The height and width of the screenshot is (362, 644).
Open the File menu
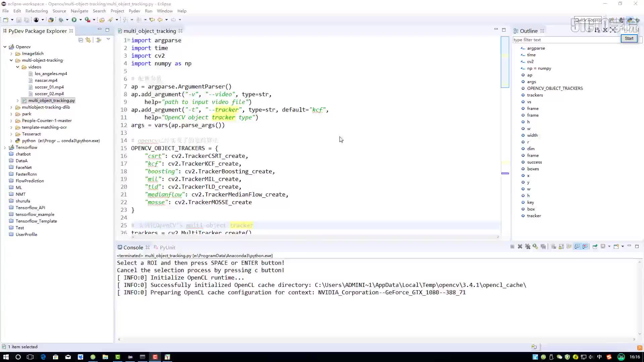click(x=6, y=11)
